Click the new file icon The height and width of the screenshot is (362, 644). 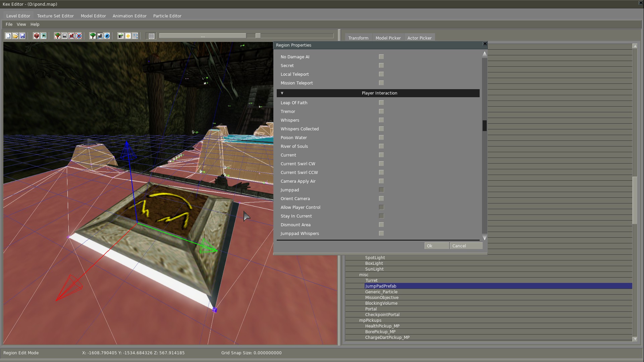(x=8, y=36)
